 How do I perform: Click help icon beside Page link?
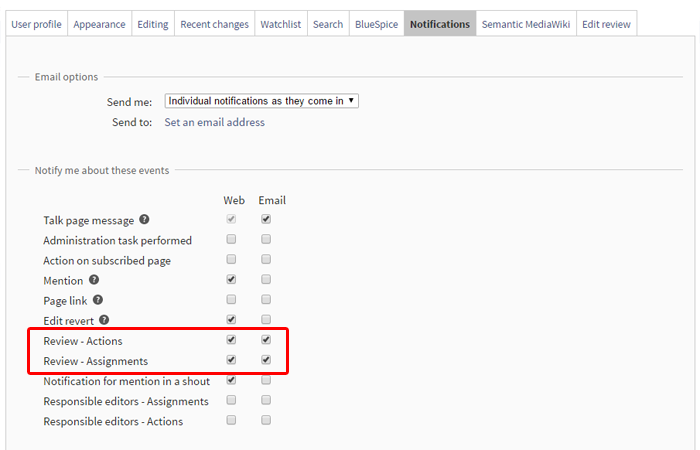coord(98,300)
